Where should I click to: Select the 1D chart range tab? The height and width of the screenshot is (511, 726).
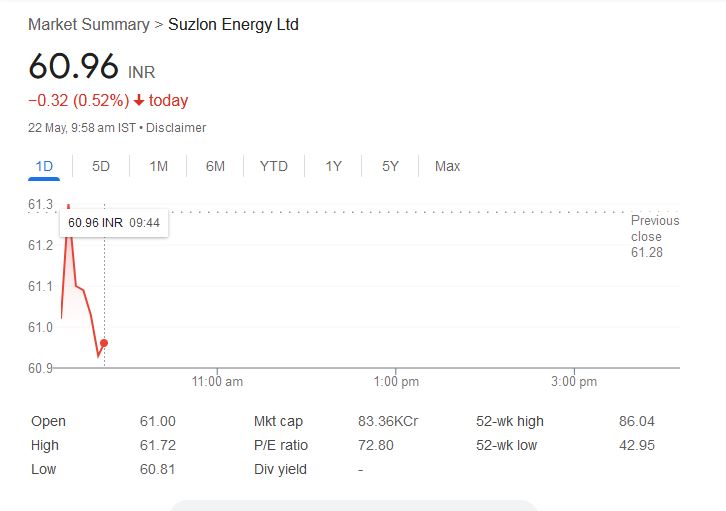point(44,166)
